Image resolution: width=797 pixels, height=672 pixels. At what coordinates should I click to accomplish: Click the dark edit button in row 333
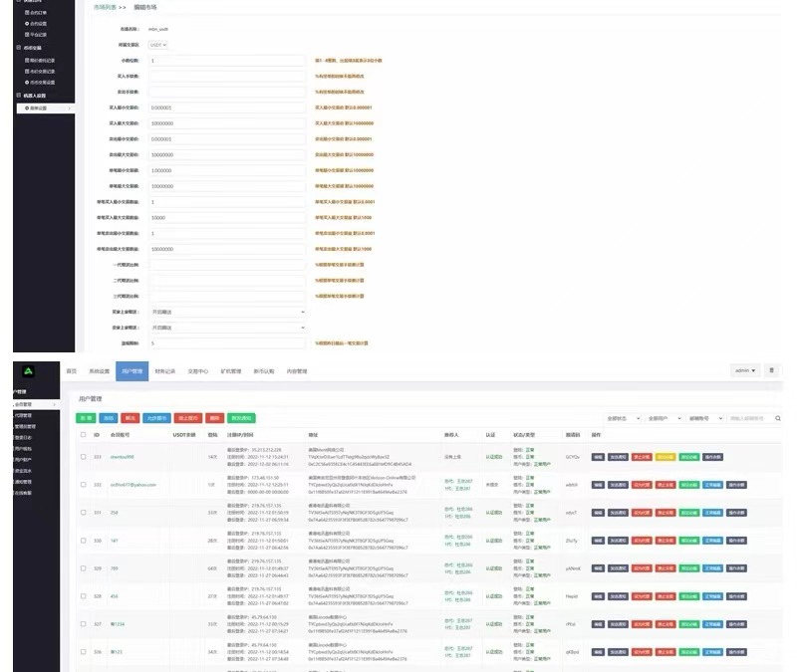[598, 457]
